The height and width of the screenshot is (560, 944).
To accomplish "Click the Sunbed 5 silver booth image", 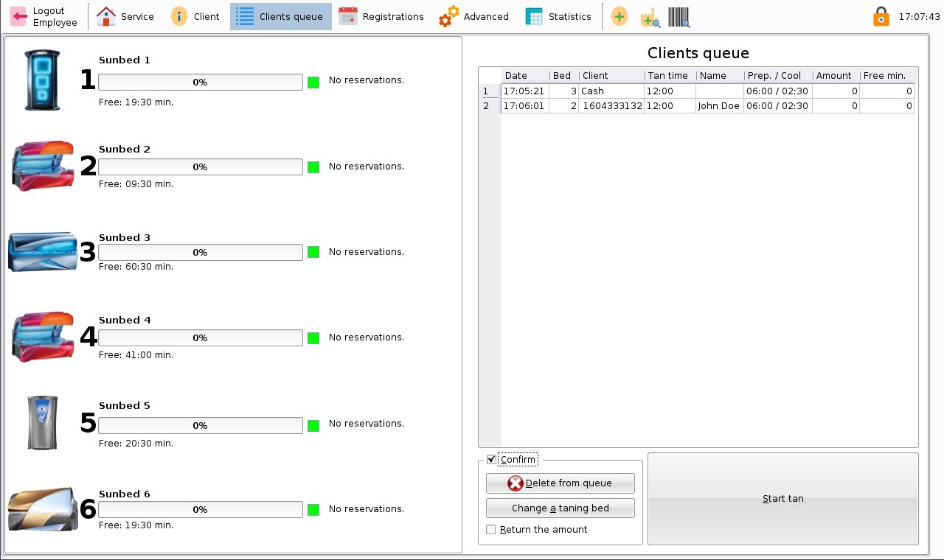I will pyautogui.click(x=42, y=423).
